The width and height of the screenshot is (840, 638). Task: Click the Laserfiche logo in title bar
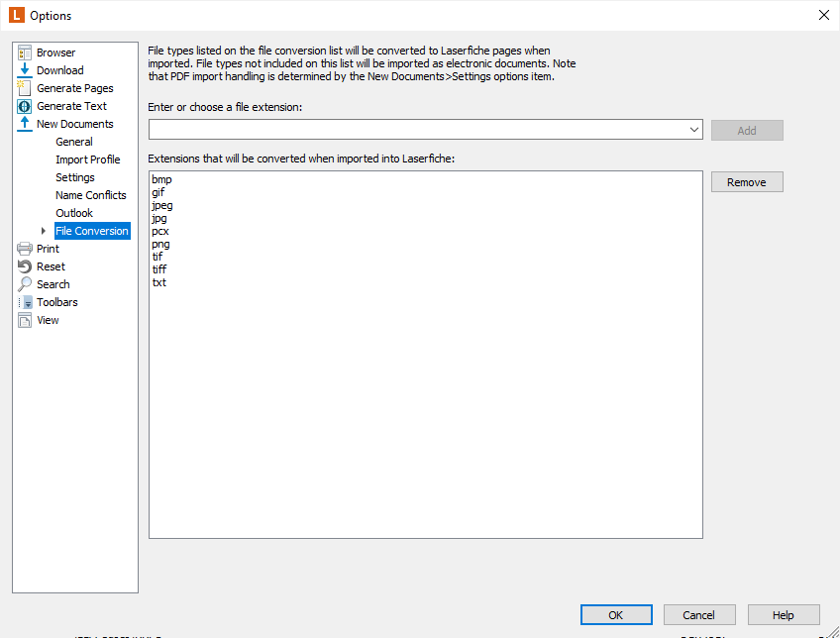(x=17, y=15)
